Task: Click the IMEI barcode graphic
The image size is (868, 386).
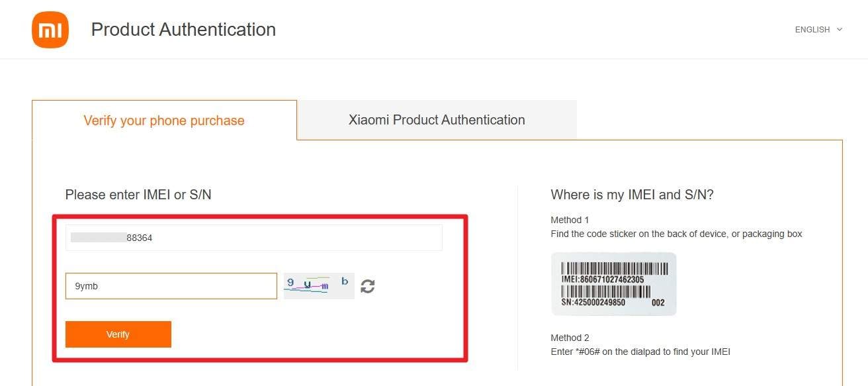Action: click(613, 268)
